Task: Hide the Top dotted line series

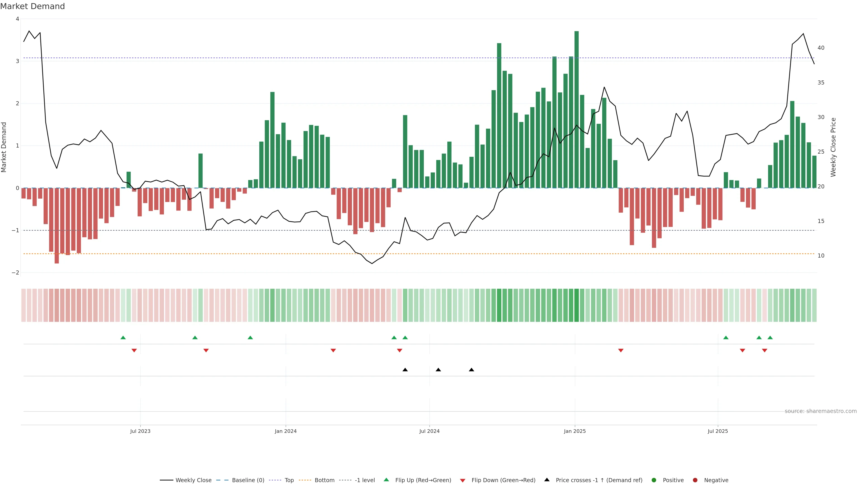Action: tap(289, 480)
